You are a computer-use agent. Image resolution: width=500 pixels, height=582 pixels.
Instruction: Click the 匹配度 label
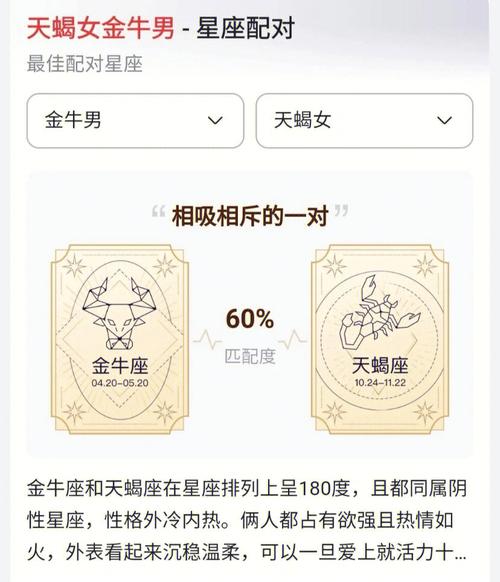coord(250,356)
